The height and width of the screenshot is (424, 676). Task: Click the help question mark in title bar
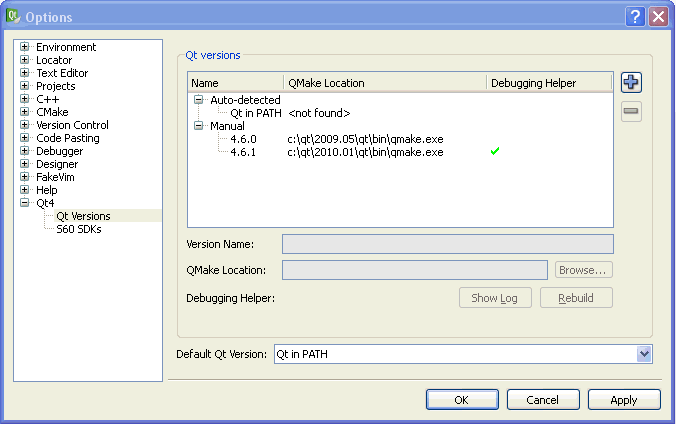(x=636, y=17)
